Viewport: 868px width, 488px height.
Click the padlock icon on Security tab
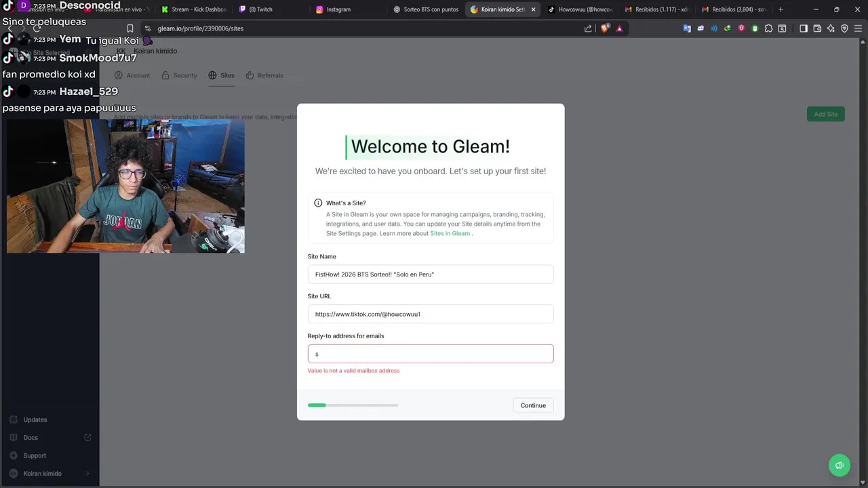tap(165, 75)
